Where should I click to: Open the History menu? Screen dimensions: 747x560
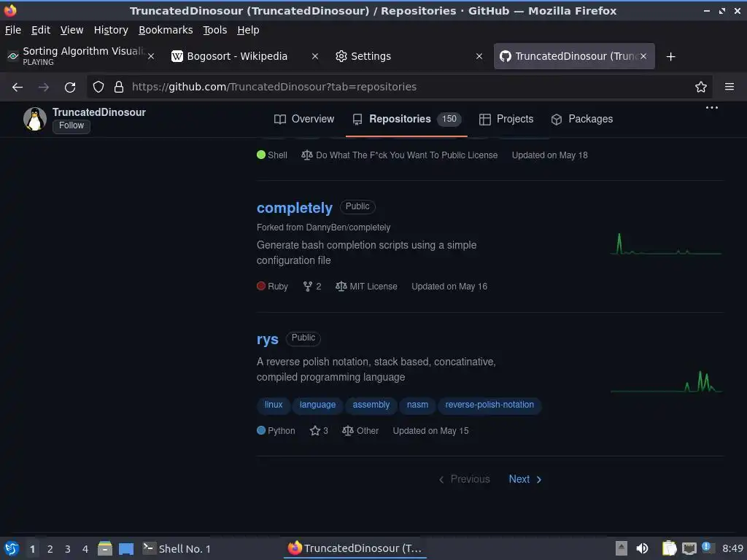point(111,30)
